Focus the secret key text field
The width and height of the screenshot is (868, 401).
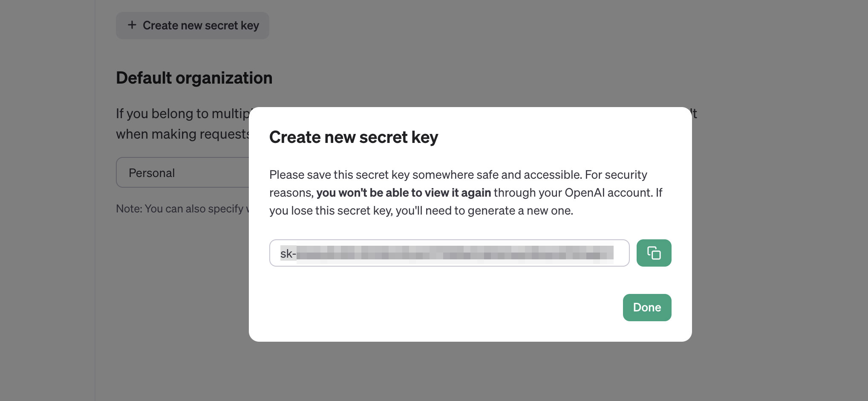coord(449,253)
